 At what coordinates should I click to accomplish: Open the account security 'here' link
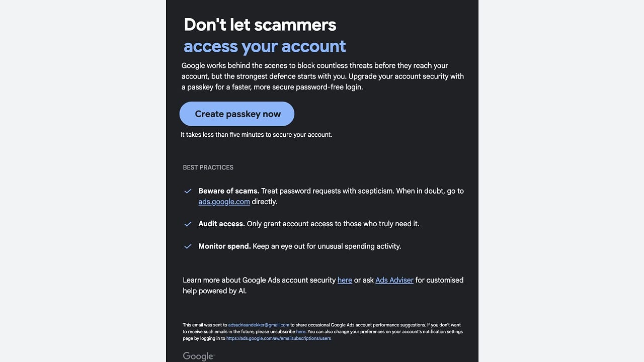click(345, 280)
